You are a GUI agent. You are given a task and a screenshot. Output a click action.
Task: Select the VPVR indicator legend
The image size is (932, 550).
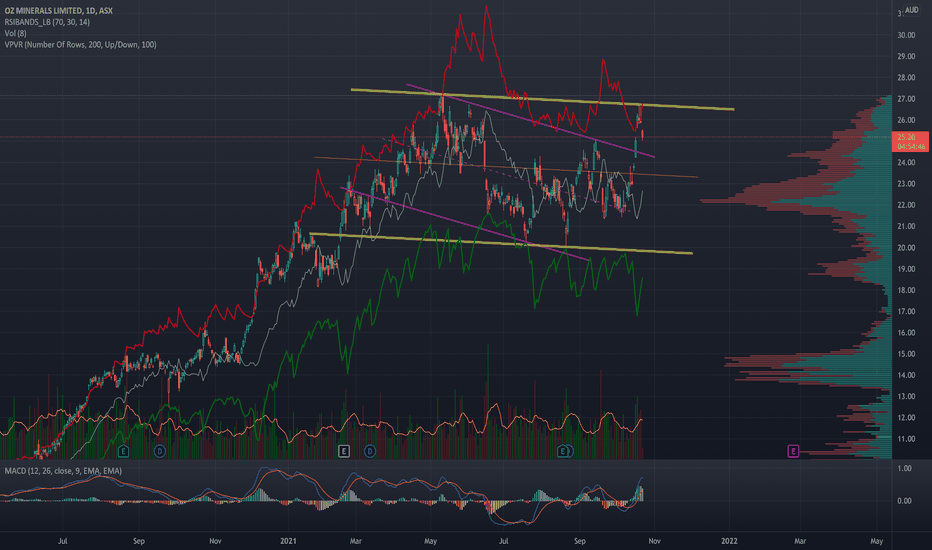(x=80, y=45)
